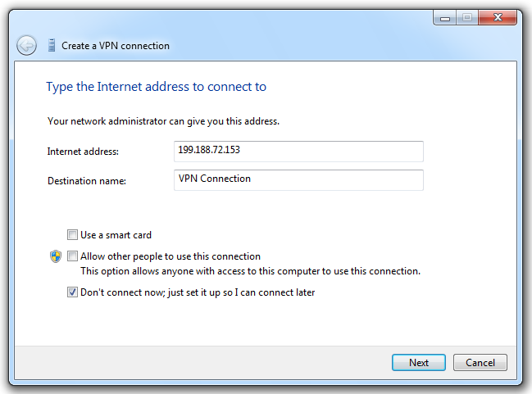Click the network administrator hint text
Viewport: 532px width, 394px height.
pos(163,121)
